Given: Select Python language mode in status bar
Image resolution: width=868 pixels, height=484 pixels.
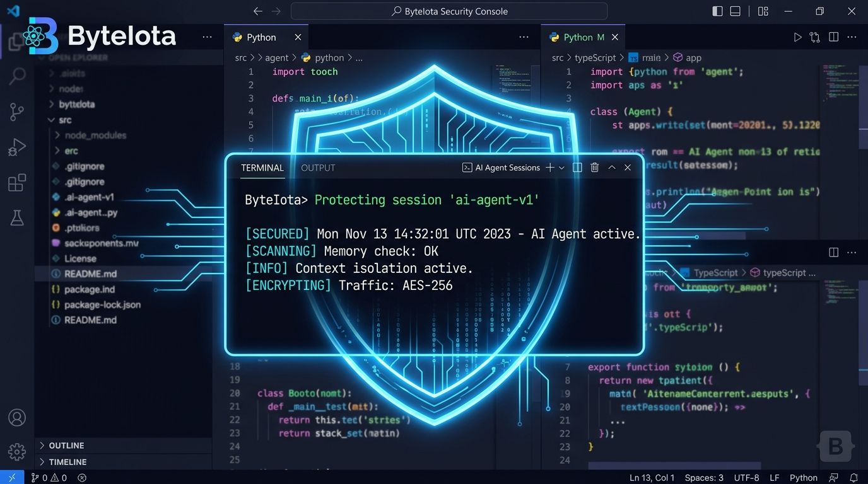Looking at the screenshot, I should [804, 478].
